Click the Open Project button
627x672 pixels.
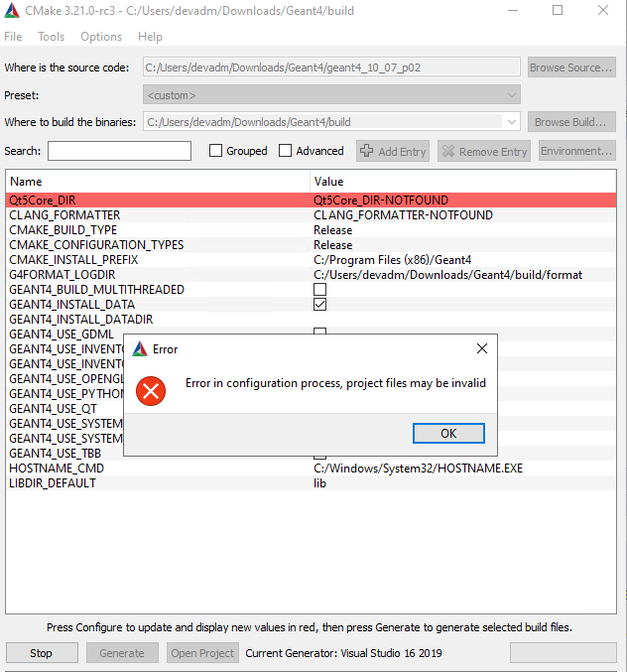[x=202, y=653]
